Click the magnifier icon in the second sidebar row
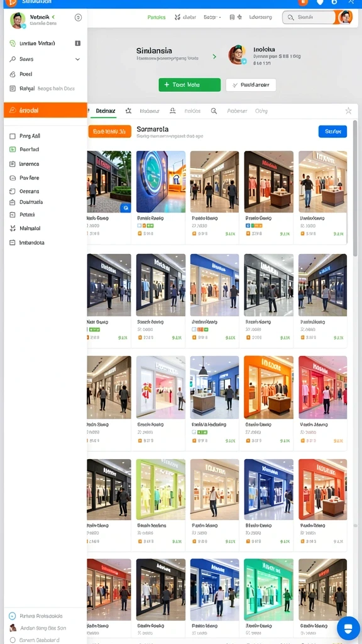 pos(13,59)
